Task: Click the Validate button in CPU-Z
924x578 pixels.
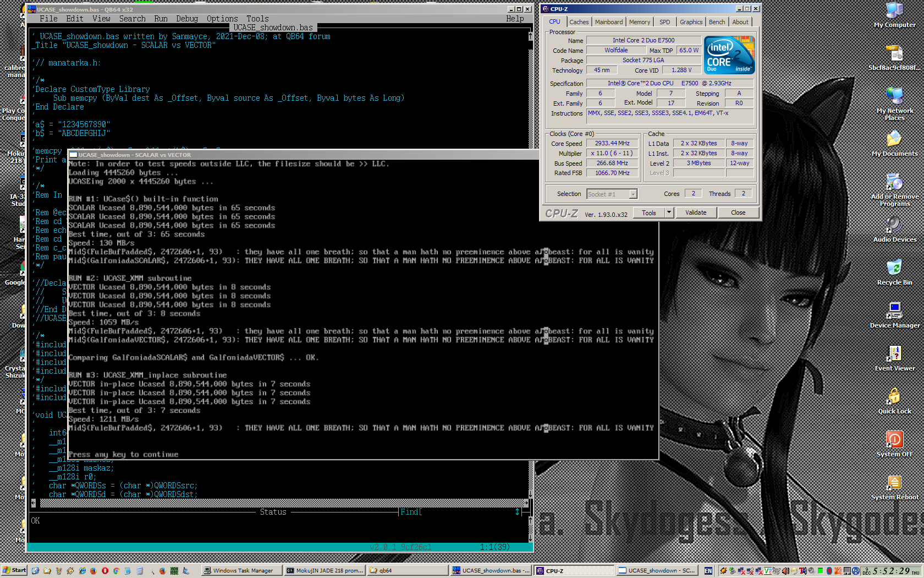Action: point(696,212)
